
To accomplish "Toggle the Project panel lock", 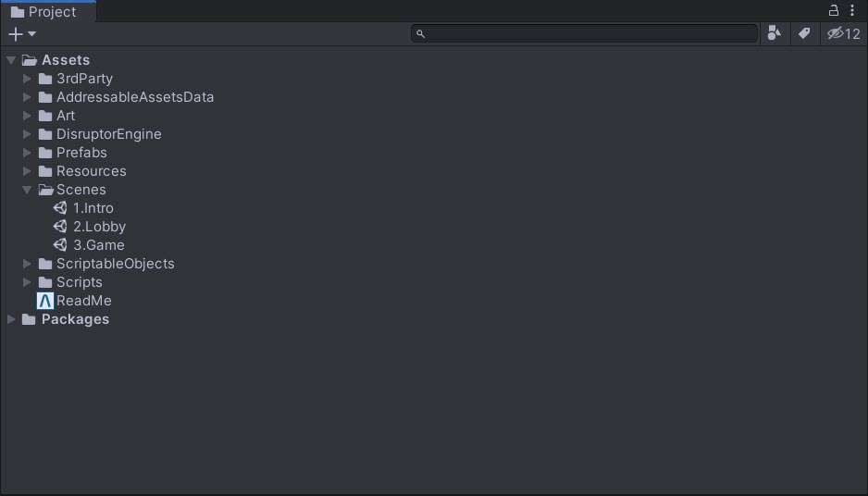I will pyautogui.click(x=834, y=11).
